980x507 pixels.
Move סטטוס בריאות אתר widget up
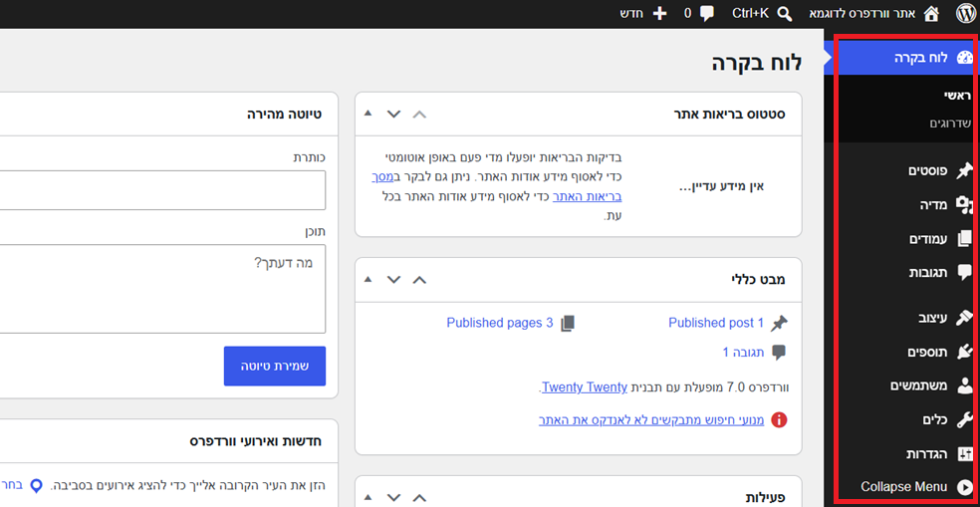coord(420,114)
